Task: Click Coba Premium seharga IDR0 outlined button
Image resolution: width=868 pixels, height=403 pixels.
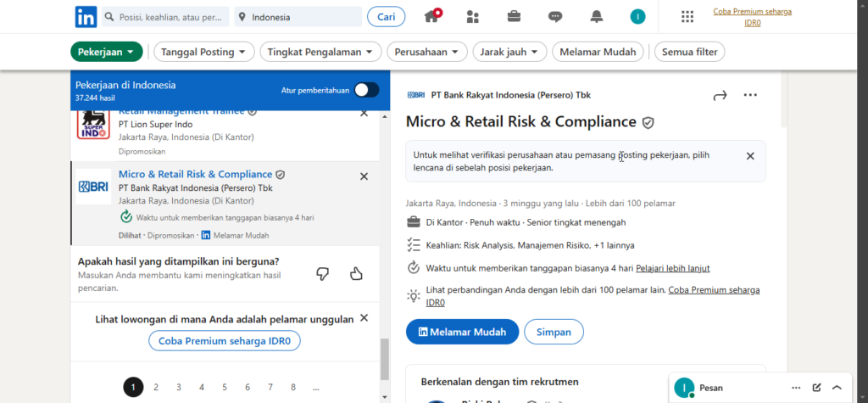Action: pyautogui.click(x=224, y=341)
